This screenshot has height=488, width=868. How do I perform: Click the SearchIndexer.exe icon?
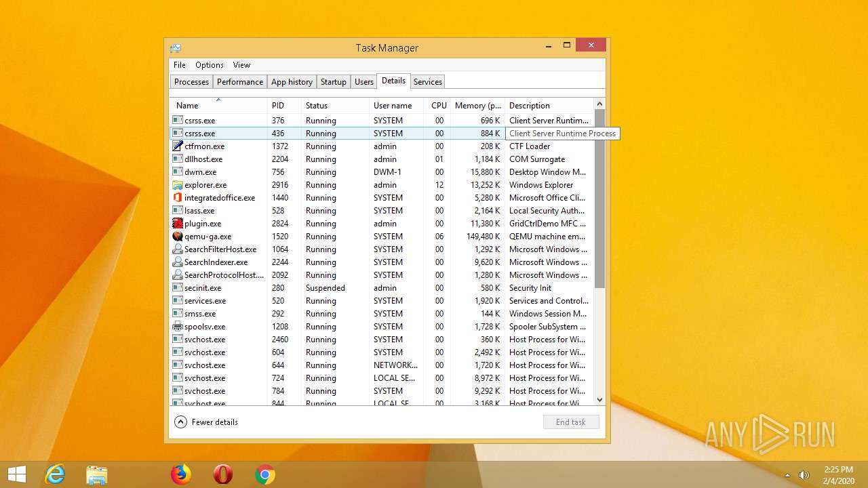[178, 262]
